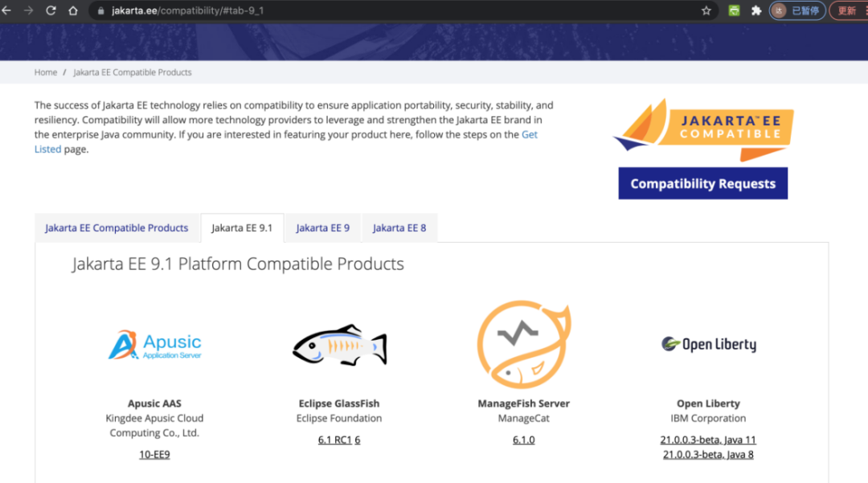The width and height of the screenshot is (868, 483).
Task: Click the Compatibility Requests button
Action: (702, 183)
